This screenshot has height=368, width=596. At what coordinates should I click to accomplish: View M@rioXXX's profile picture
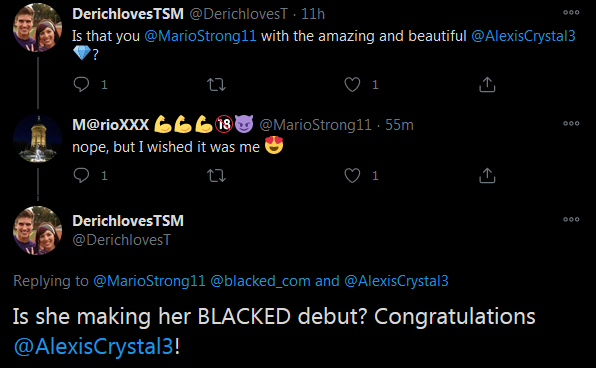point(37,138)
